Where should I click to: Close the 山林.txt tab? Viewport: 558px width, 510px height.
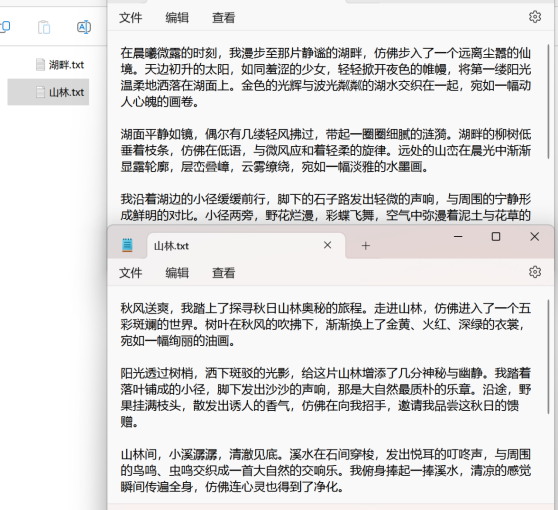coord(327,245)
